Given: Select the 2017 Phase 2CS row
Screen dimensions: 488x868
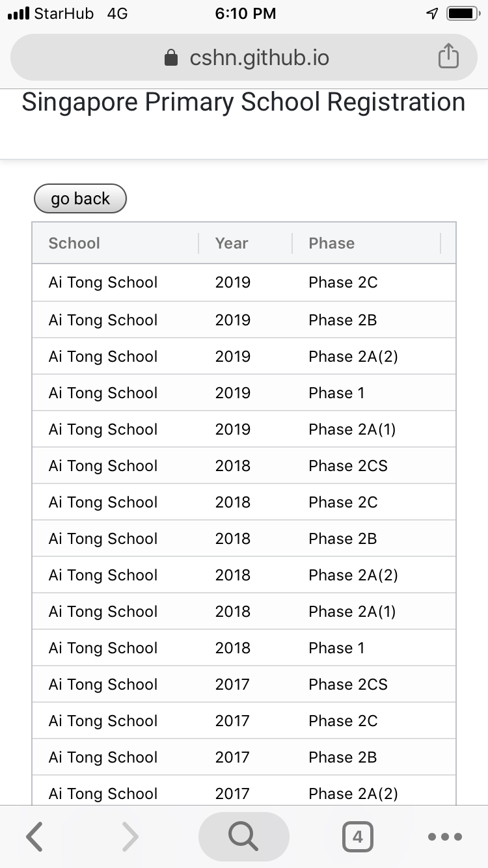Looking at the screenshot, I should 243,685.
